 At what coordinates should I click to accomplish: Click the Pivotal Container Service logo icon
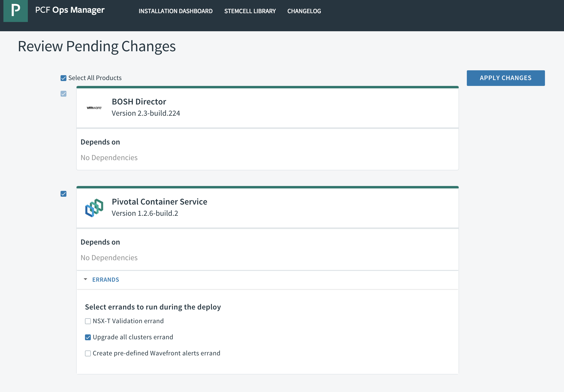(94, 208)
